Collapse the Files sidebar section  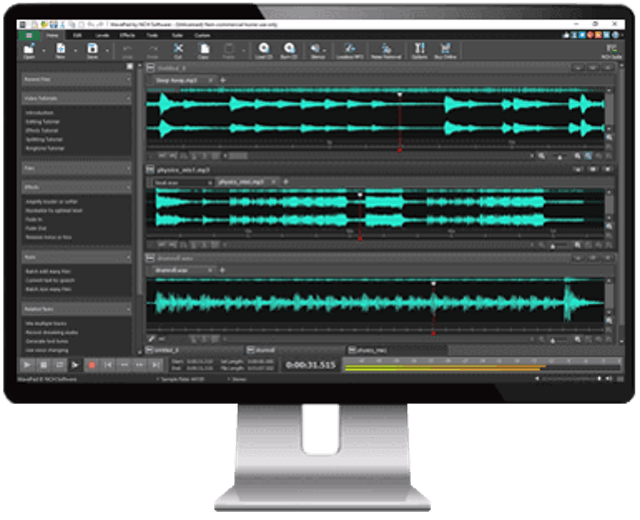point(128,168)
